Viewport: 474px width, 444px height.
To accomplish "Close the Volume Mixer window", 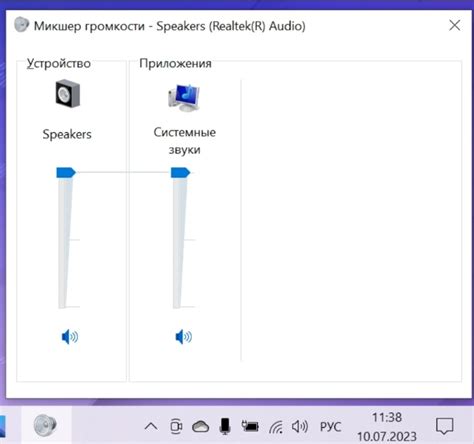I will [x=455, y=25].
